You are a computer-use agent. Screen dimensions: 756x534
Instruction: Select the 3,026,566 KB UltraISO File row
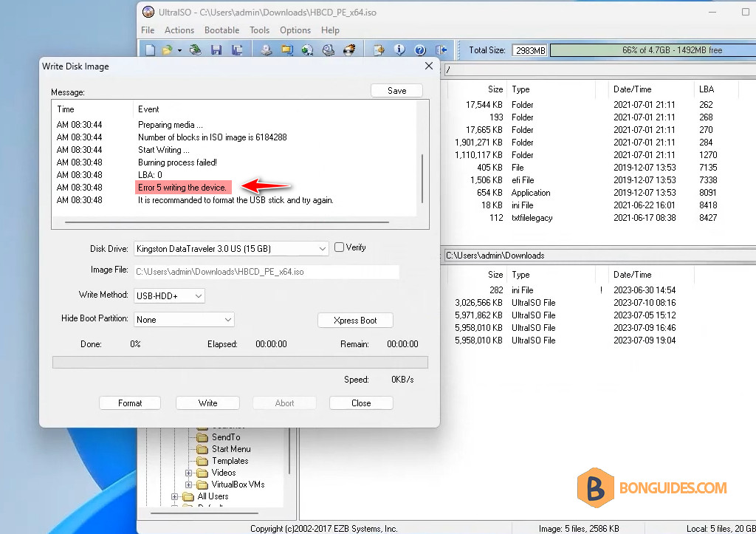tap(598, 303)
